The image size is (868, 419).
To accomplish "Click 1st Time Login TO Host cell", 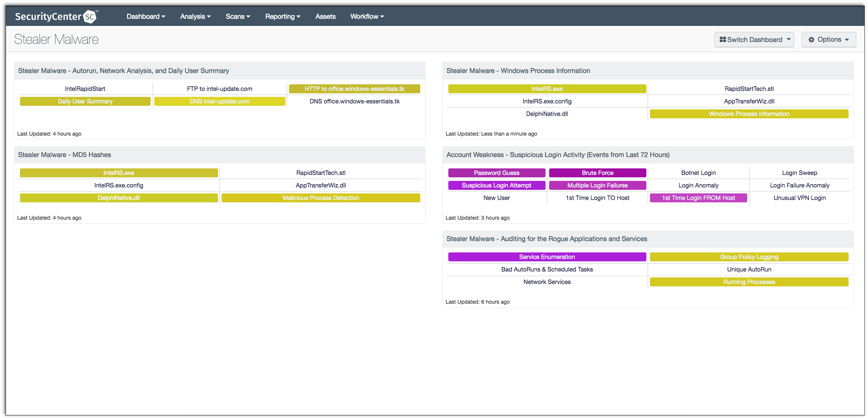I will tap(597, 198).
